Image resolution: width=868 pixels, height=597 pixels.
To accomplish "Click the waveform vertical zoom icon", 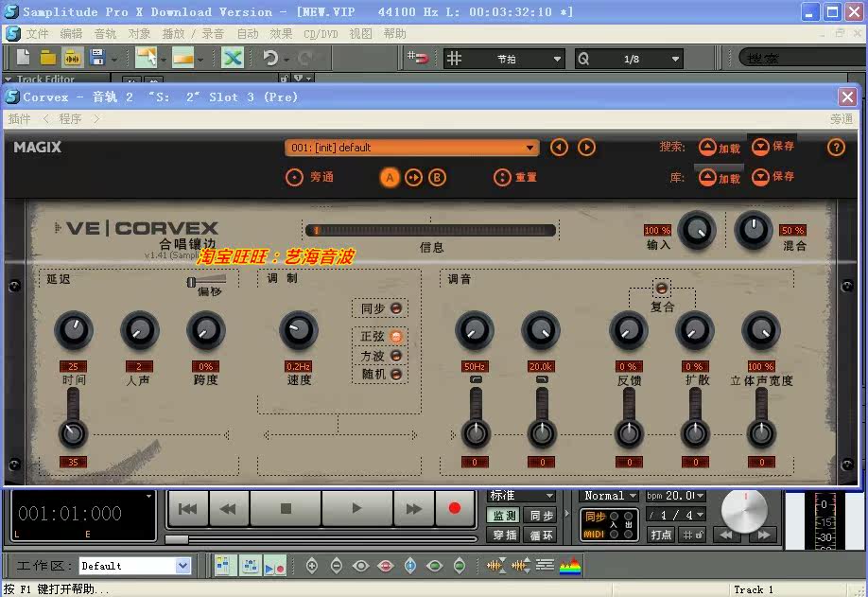I will pyautogui.click(x=521, y=566).
